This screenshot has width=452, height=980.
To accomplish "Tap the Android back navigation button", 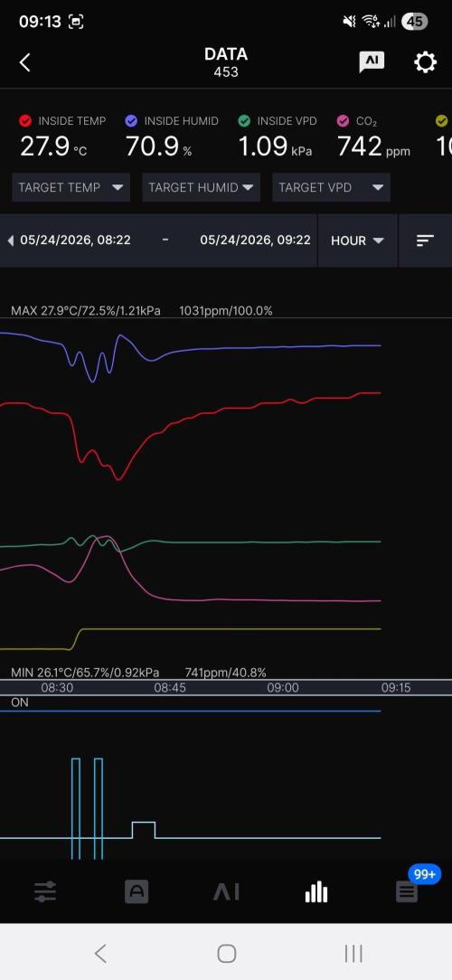I will click(x=100, y=953).
